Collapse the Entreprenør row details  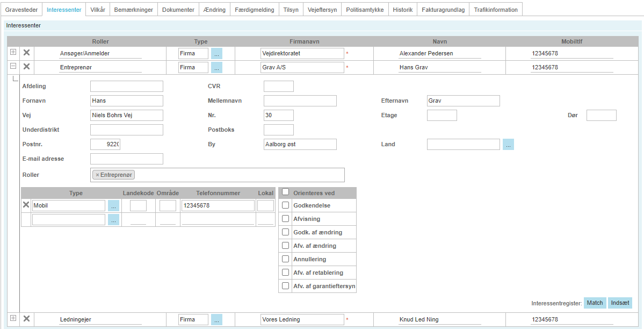pyautogui.click(x=13, y=66)
